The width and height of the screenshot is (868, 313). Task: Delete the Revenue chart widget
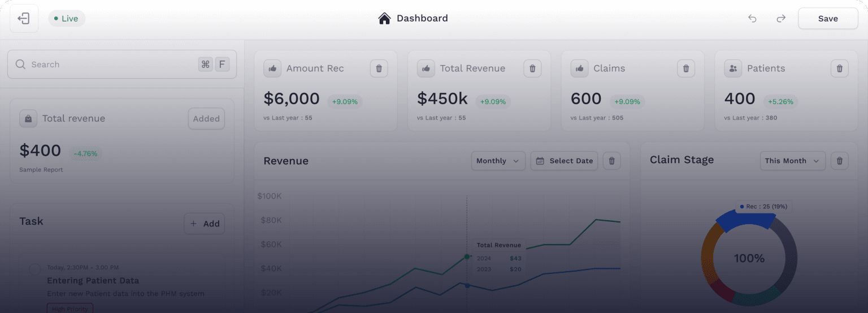[x=611, y=161]
